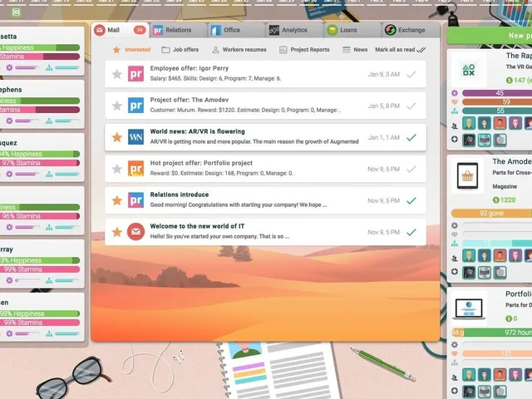532x399 pixels.
Task: Filter mail by Job offers
Action: 180,50
